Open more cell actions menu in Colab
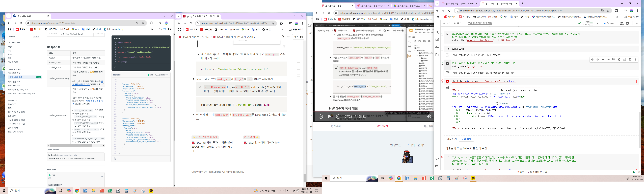Screen dimensions: 644x194 point(635,59)
